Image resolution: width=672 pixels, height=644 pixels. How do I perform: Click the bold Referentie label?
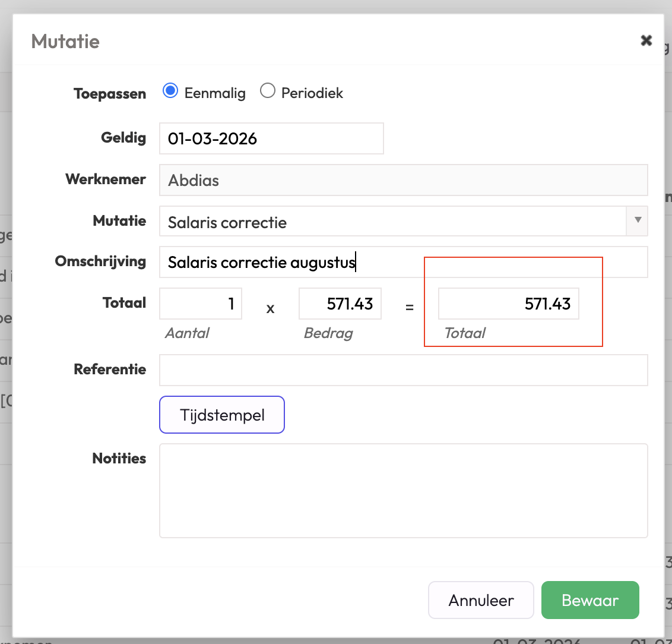click(110, 369)
